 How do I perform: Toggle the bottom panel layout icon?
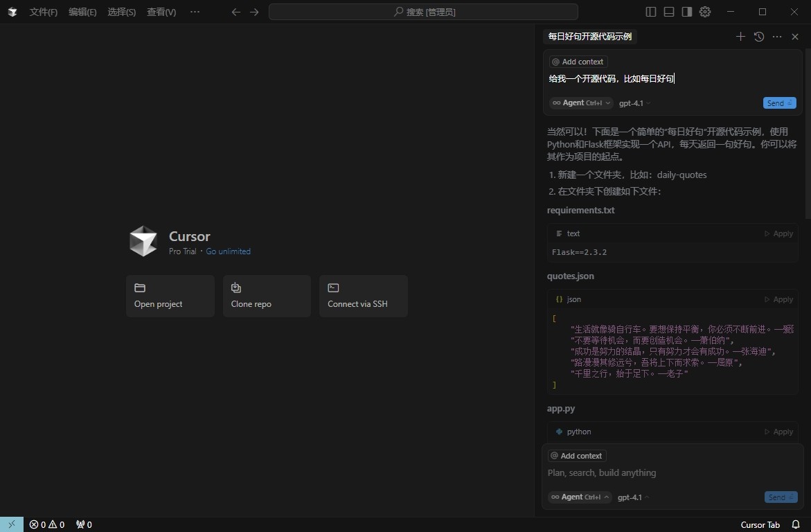click(x=669, y=12)
